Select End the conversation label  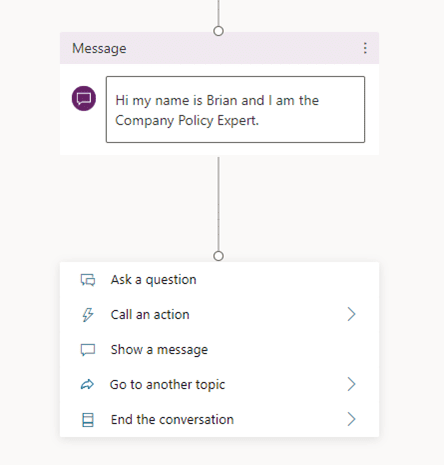[172, 420]
